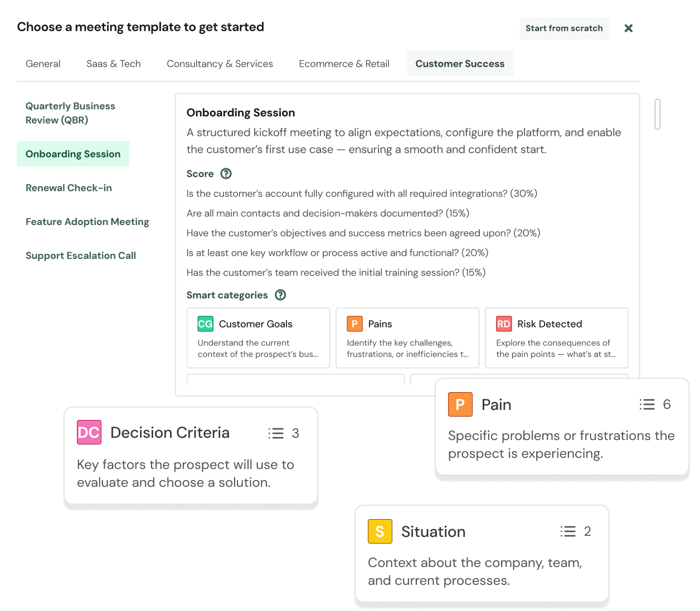Select the Support Escalation Call template

[x=81, y=256]
